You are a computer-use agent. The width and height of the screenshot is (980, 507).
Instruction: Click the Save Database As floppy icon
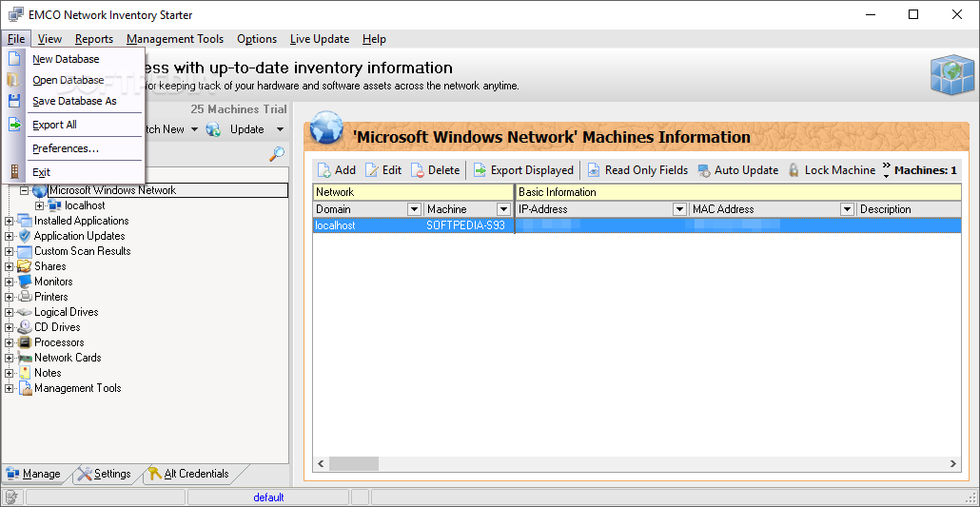(x=13, y=101)
